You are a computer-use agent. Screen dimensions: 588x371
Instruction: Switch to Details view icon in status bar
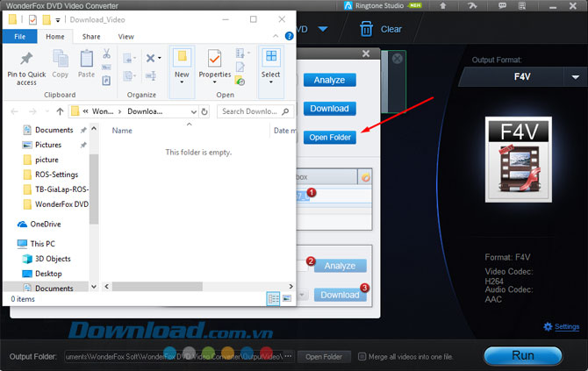(x=273, y=299)
